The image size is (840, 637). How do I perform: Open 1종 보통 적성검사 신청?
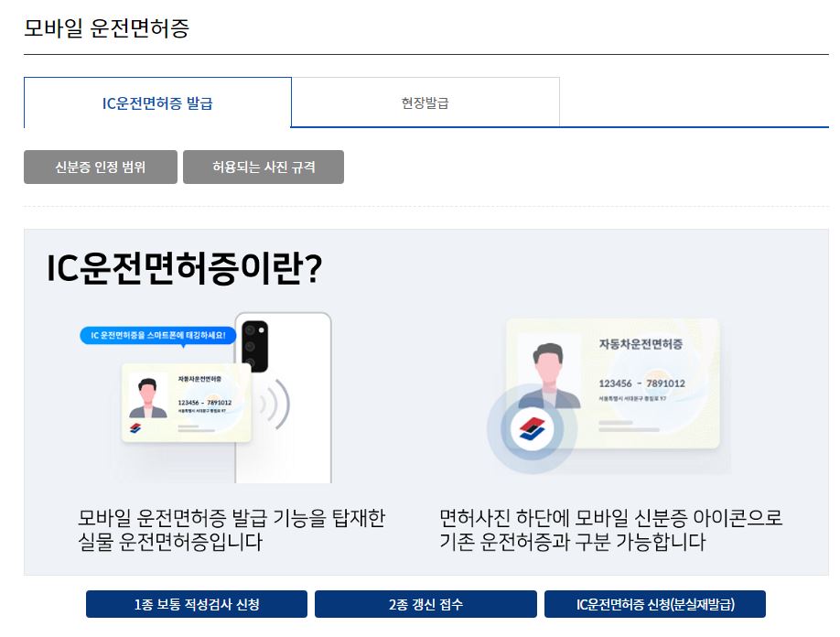point(197,604)
